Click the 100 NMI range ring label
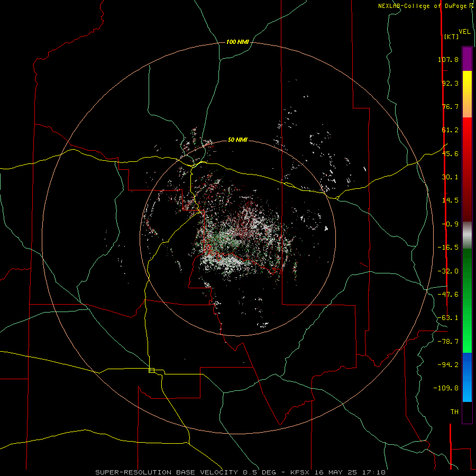Image resolution: width=476 pixels, height=476 pixels. (x=237, y=42)
